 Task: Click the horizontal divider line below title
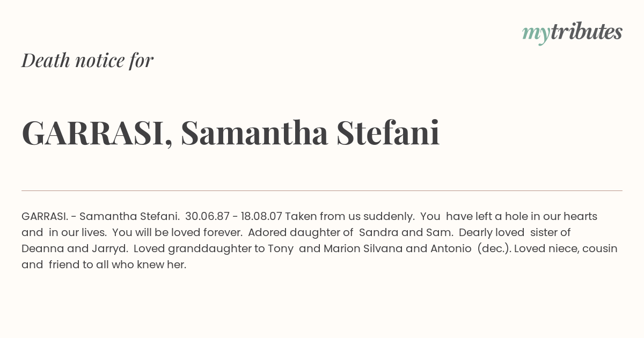coord(322,190)
